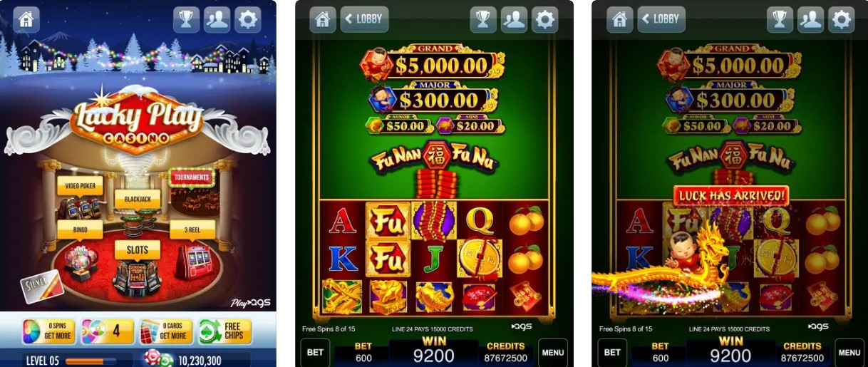868x367 pixels.
Task: Click the Silver membership card icon
Action: click(42, 286)
